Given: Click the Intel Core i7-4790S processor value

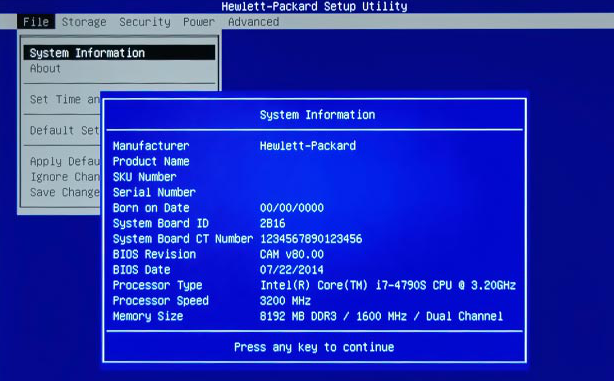Looking at the screenshot, I should pos(388,285).
